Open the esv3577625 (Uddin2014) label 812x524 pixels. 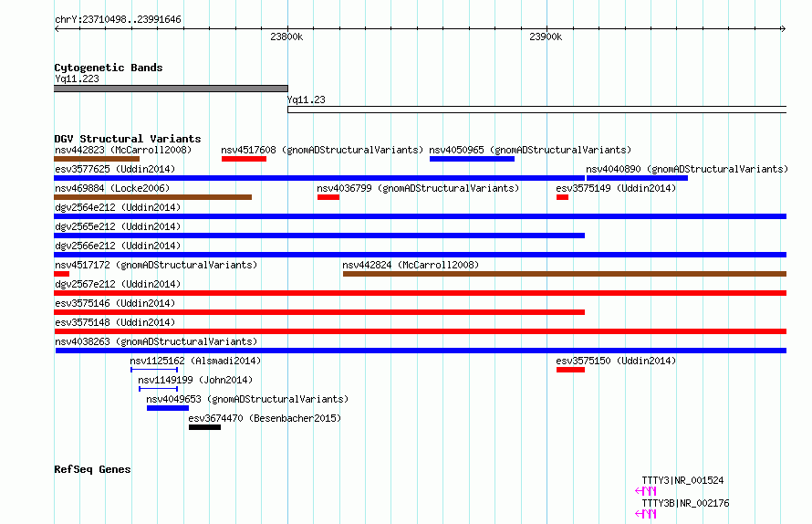[115, 169]
